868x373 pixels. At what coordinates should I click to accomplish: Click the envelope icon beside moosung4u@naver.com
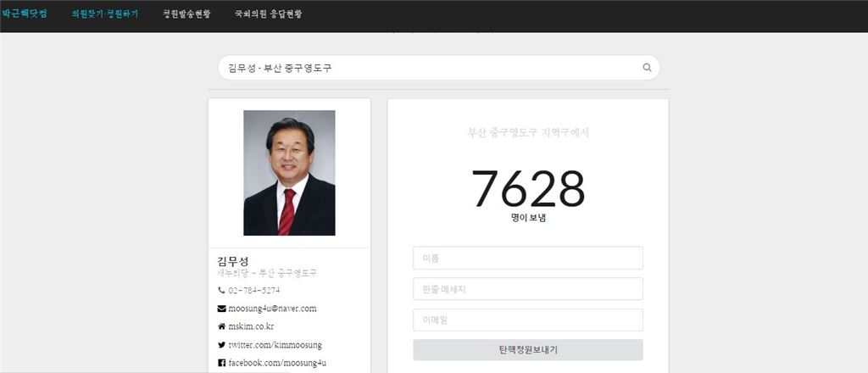[x=221, y=309]
